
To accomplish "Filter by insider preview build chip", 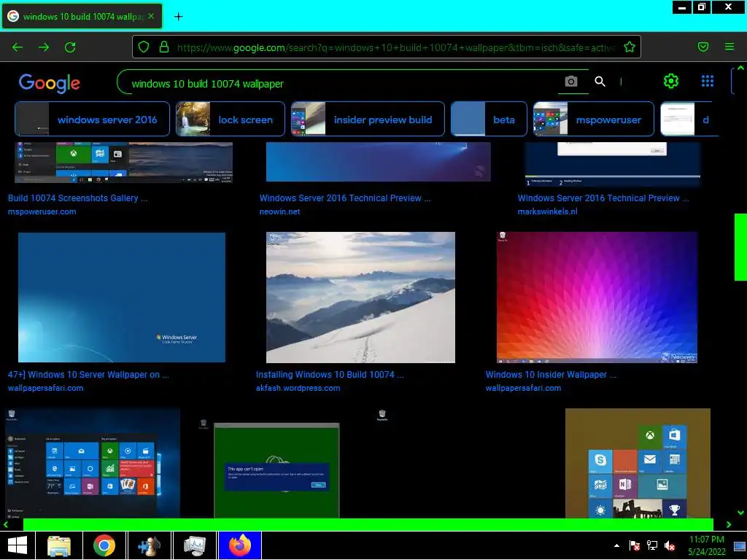I will point(368,119).
